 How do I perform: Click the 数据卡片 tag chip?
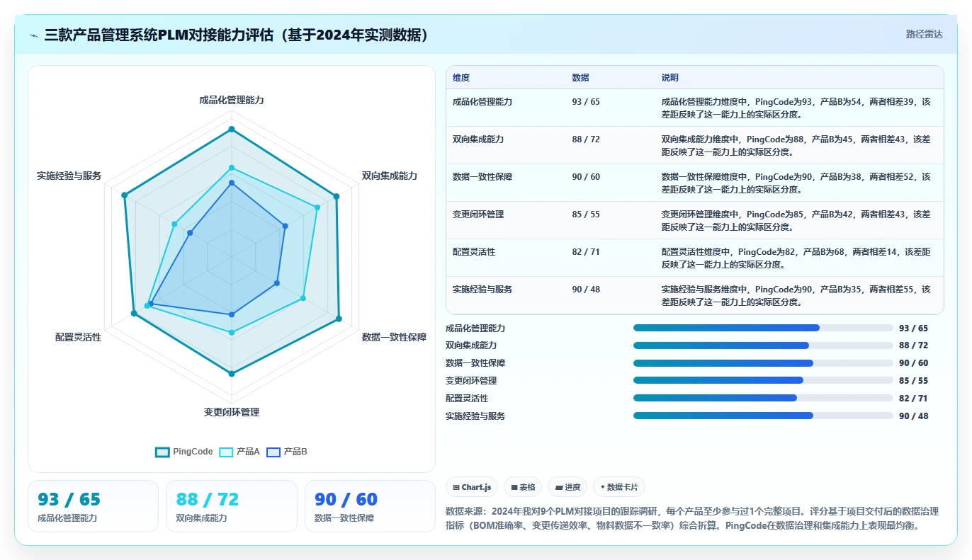(x=619, y=487)
